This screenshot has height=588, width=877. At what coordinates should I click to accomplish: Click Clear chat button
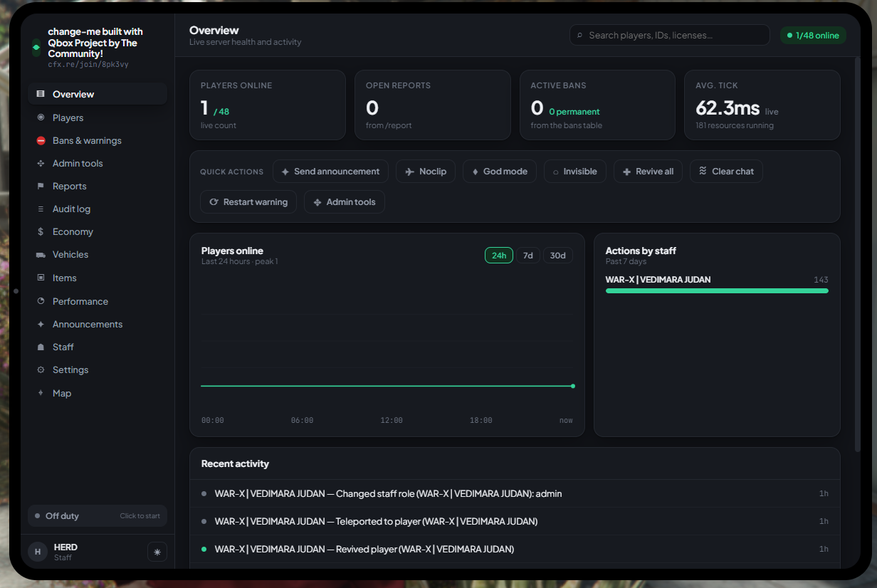726,172
